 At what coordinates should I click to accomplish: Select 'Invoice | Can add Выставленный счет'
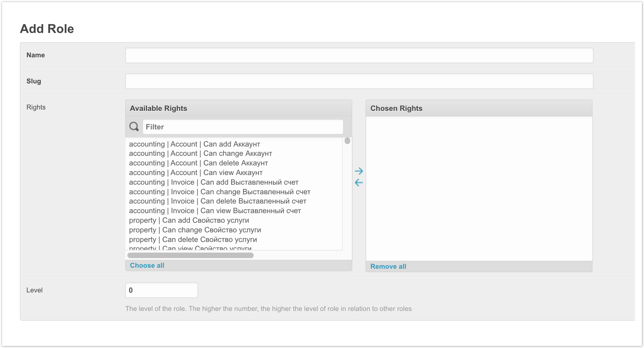pos(214,182)
